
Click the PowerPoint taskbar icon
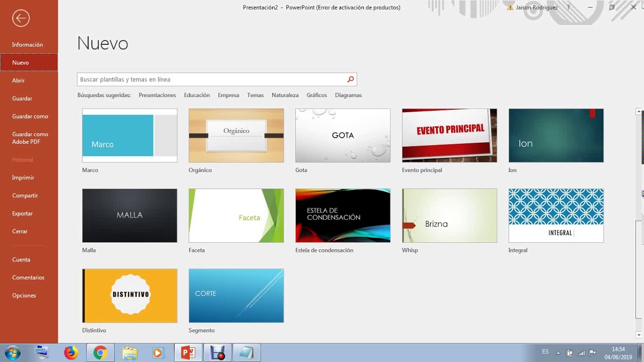pyautogui.click(x=188, y=353)
